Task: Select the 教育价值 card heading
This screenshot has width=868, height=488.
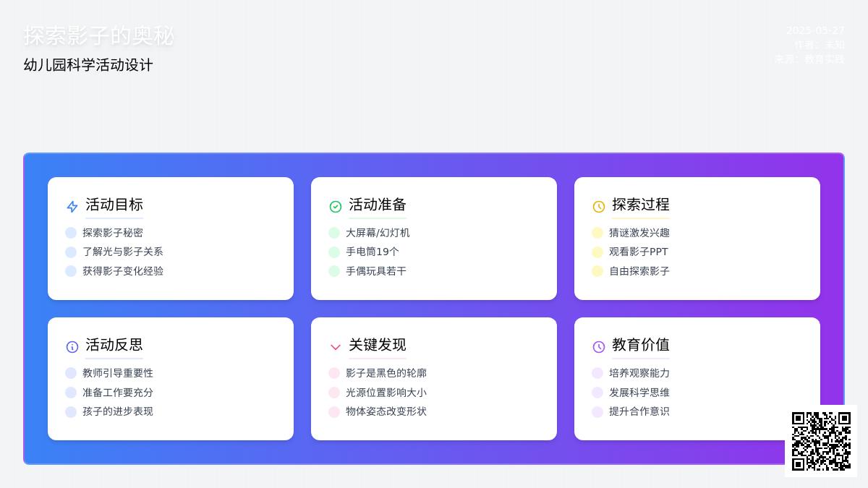Action: pyautogui.click(x=641, y=345)
